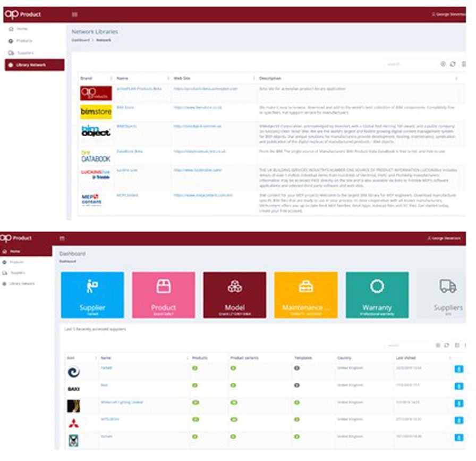Click Dashboard breadcrumb under Network Libraries title
Image resolution: width=476 pixels, height=461 pixels.
80,40
